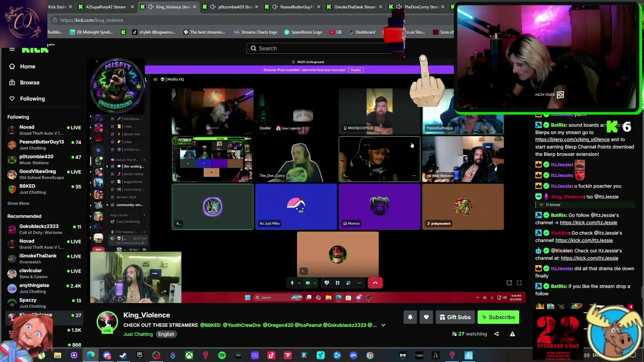The width and height of the screenshot is (644, 362).
Task: Open Discord camera options dropdown arrow
Action: pyautogui.click(x=314, y=283)
